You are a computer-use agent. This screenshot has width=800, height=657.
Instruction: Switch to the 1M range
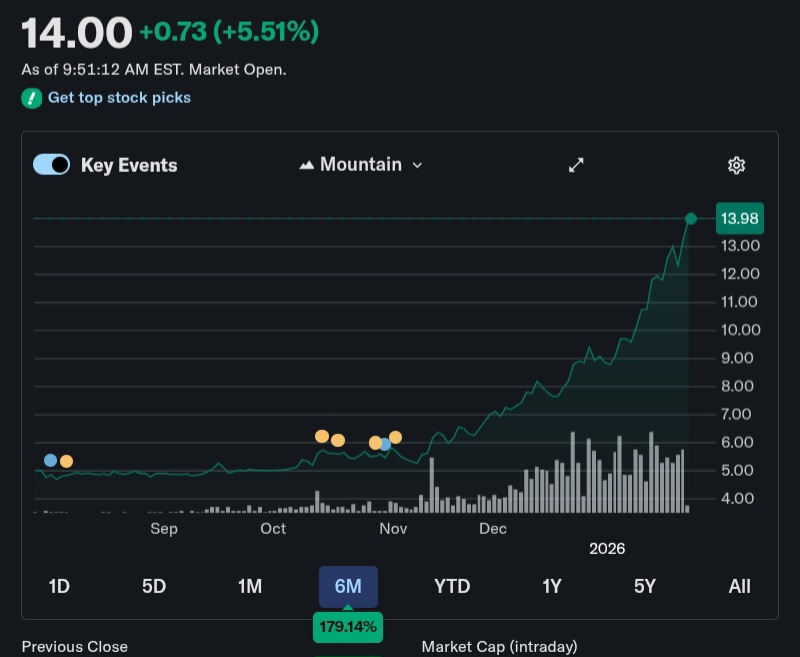250,586
